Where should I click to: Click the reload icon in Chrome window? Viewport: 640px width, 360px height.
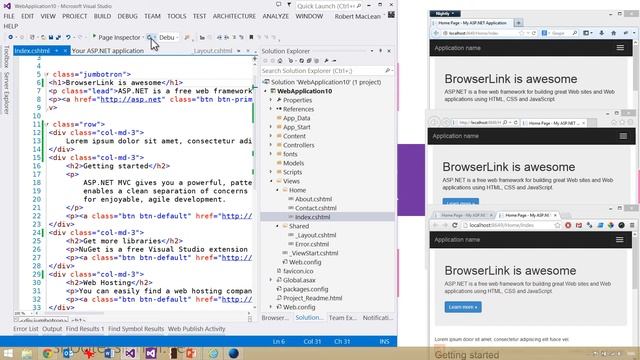click(x=454, y=225)
